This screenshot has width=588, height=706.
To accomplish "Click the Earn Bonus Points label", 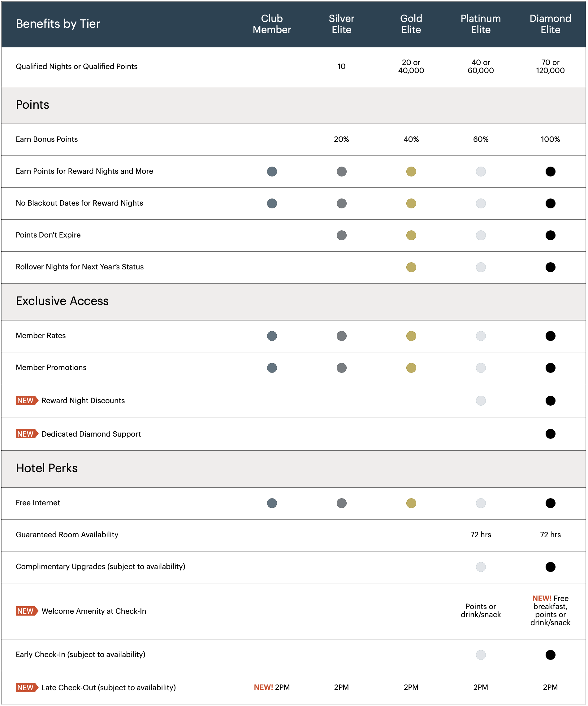I will [47, 139].
